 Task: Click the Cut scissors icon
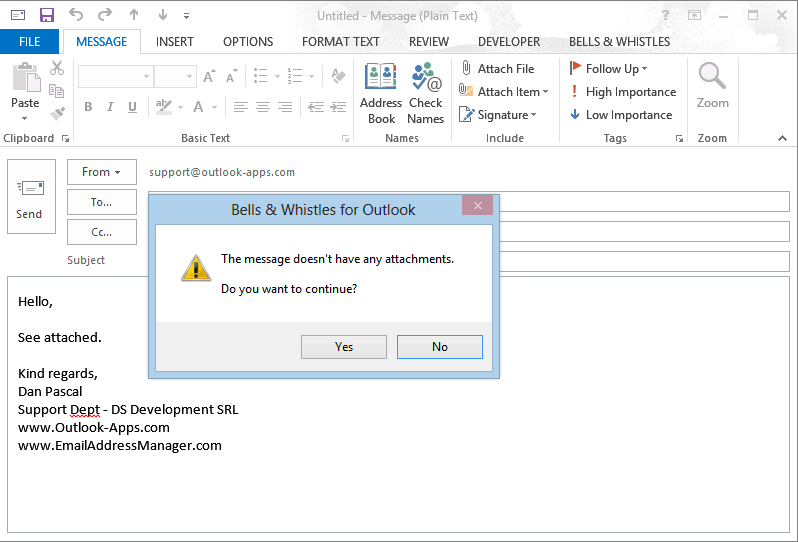click(57, 68)
